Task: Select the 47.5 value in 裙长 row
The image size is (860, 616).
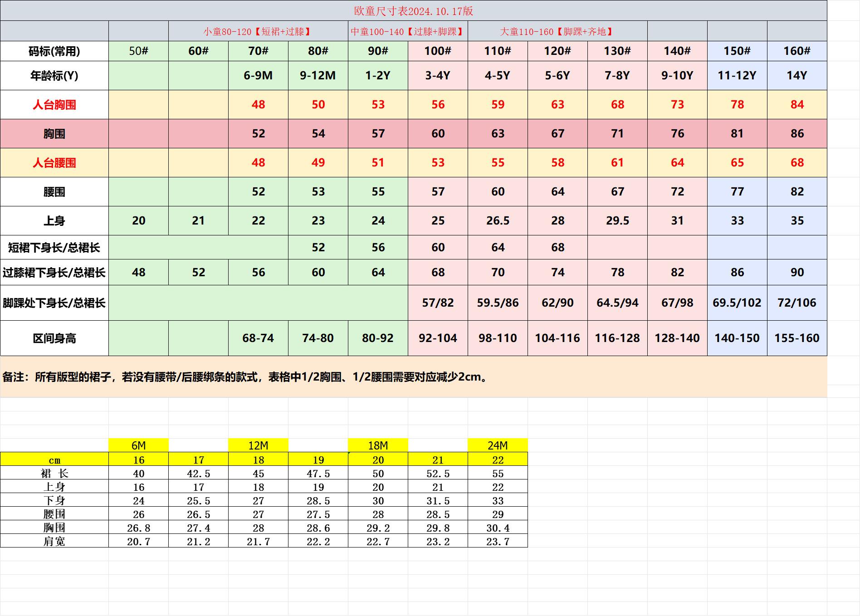Action: [318, 474]
